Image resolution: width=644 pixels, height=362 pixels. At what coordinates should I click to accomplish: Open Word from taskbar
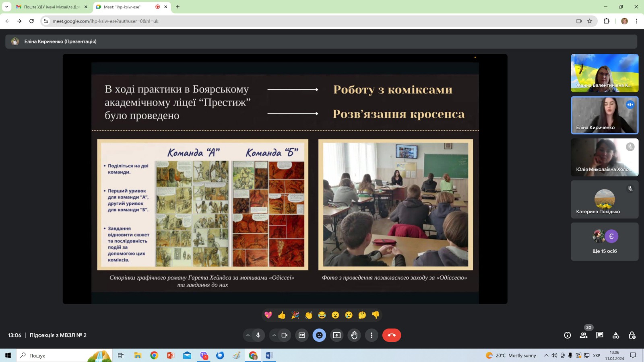269,355
